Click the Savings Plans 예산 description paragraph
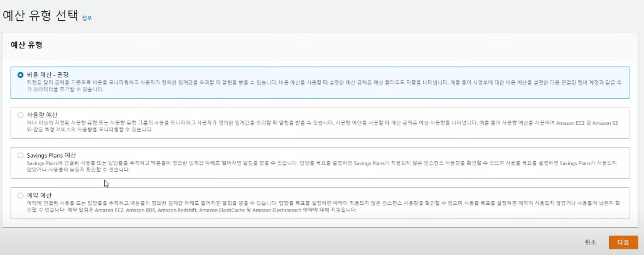This screenshot has width=644, height=255. (x=322, y=166)
